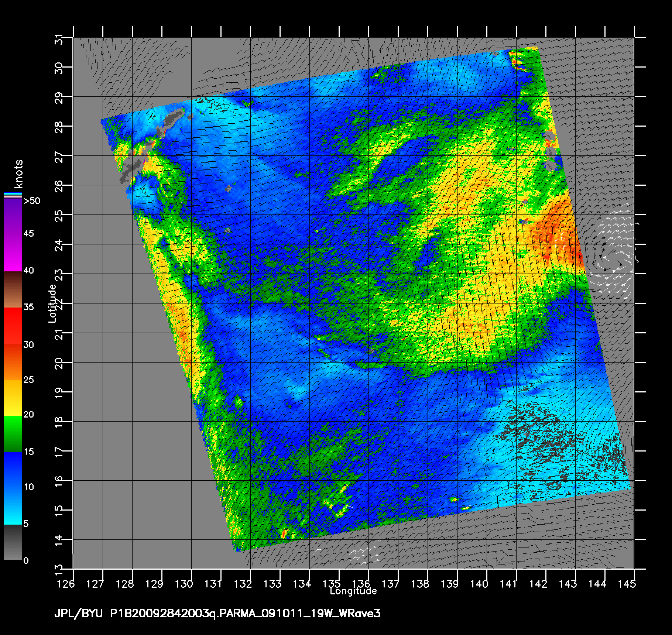Click latitude tick label 16
The width and height of the screenshot is (672, 635).
point(59,482)
